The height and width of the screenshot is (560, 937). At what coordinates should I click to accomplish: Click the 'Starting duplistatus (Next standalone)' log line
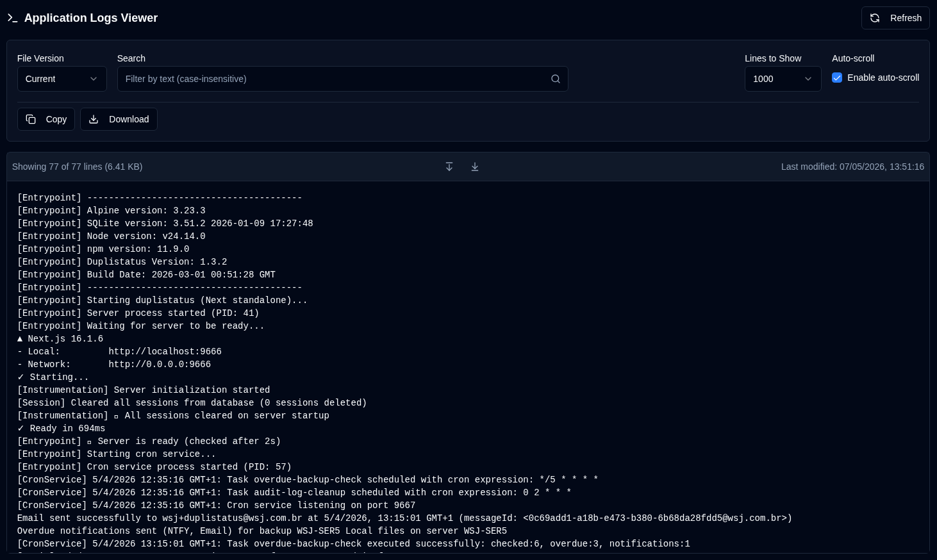(x=163, y=300)
